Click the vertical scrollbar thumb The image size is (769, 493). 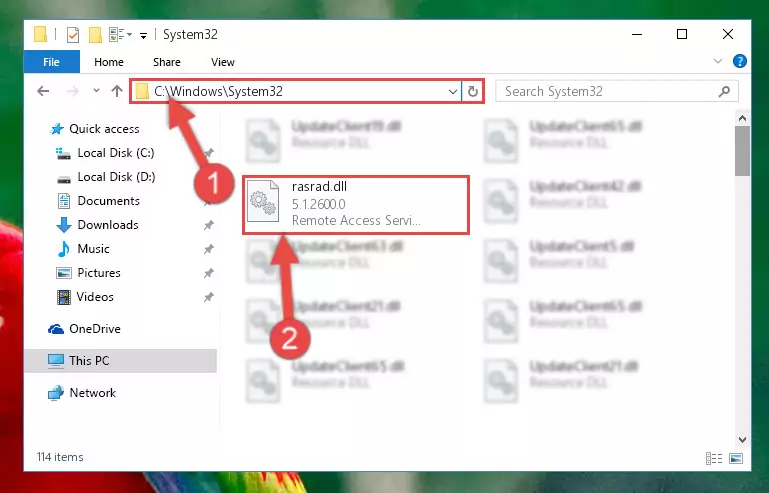(742, 151)
